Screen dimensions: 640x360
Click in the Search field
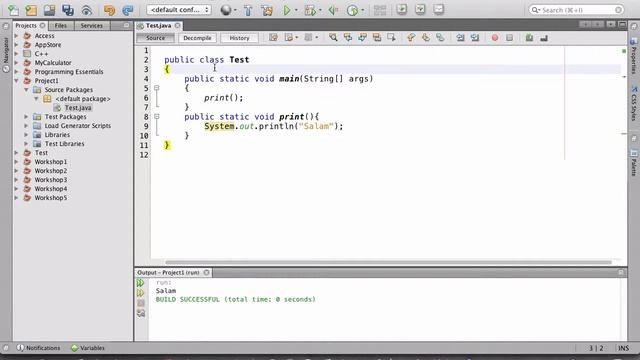click(576, 10)
